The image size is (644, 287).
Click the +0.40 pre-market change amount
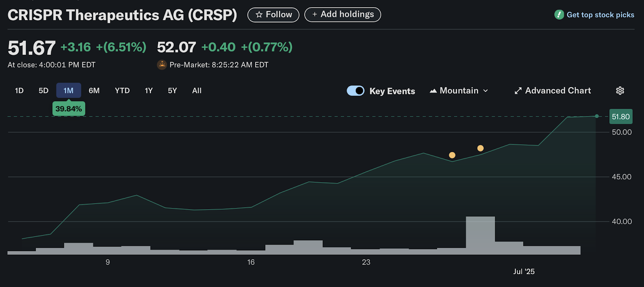[218, 47]
